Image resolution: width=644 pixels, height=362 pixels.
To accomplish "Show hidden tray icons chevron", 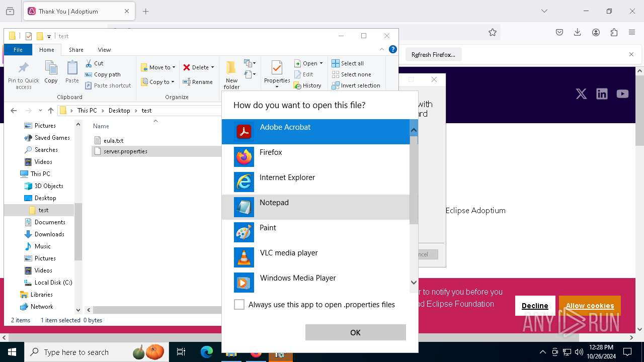I will point(542,352).
